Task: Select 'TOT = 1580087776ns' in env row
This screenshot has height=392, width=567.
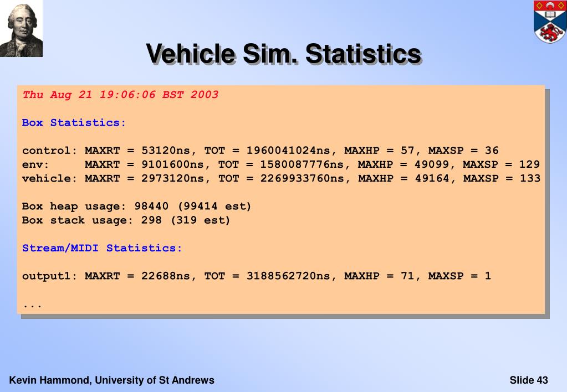Action: tap(281, 165)
